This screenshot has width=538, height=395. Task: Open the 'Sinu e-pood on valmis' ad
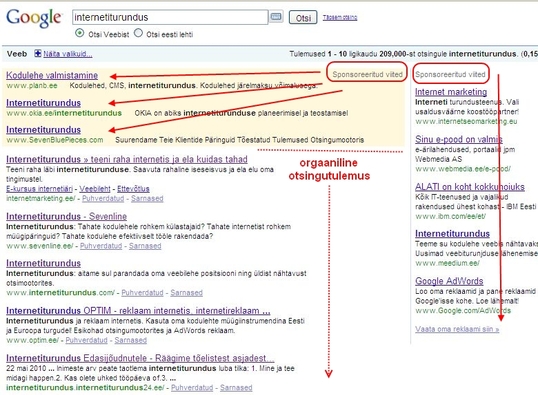pos(459,139)
